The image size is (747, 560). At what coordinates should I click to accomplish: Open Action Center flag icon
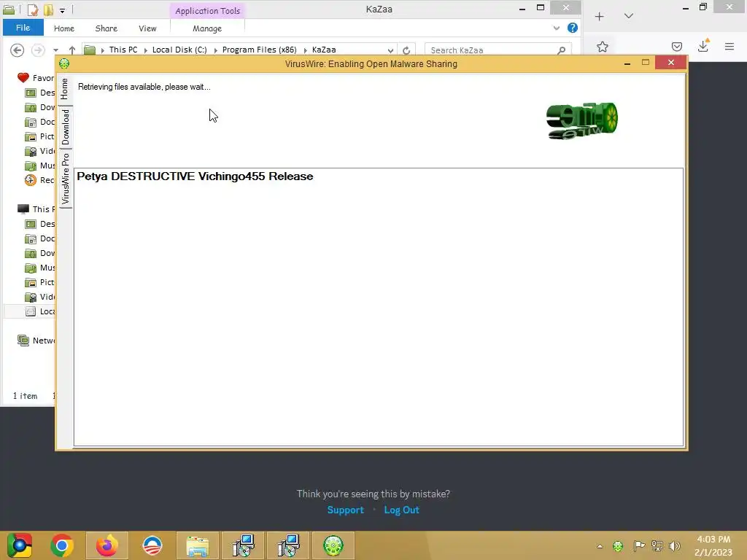tap(639, 545)
